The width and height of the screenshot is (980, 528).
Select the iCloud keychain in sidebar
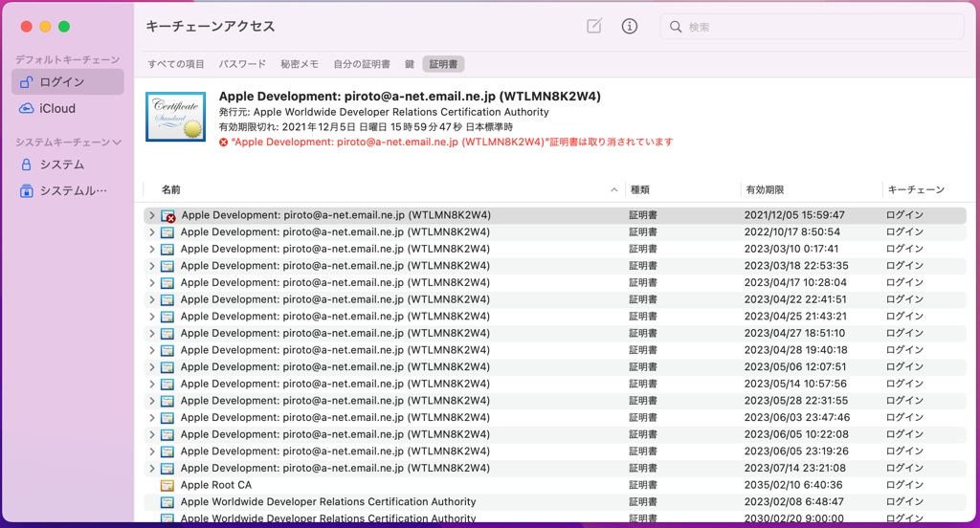[x=57, y=109]
